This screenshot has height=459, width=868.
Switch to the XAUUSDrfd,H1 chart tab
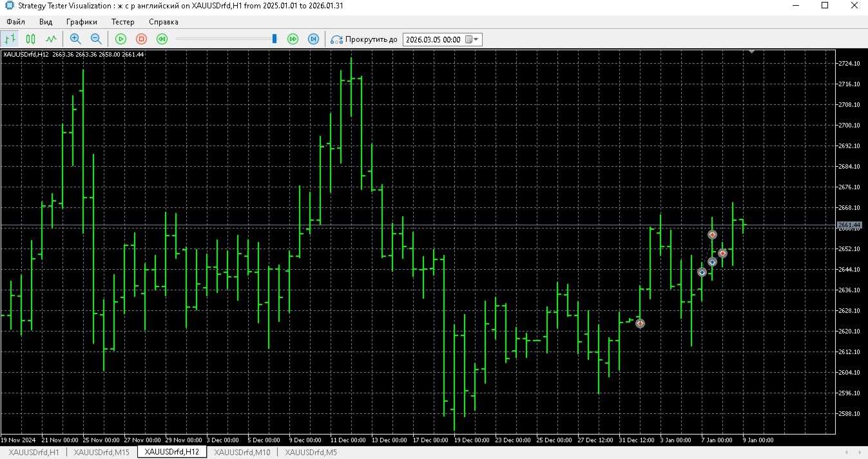tap(34, 453)
